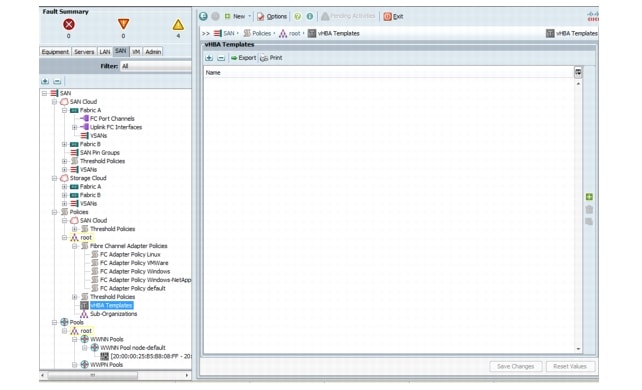This screenshot has height=390, width=642.
Task: Click the Policies breadcrumb link
Action: point(262,34)
